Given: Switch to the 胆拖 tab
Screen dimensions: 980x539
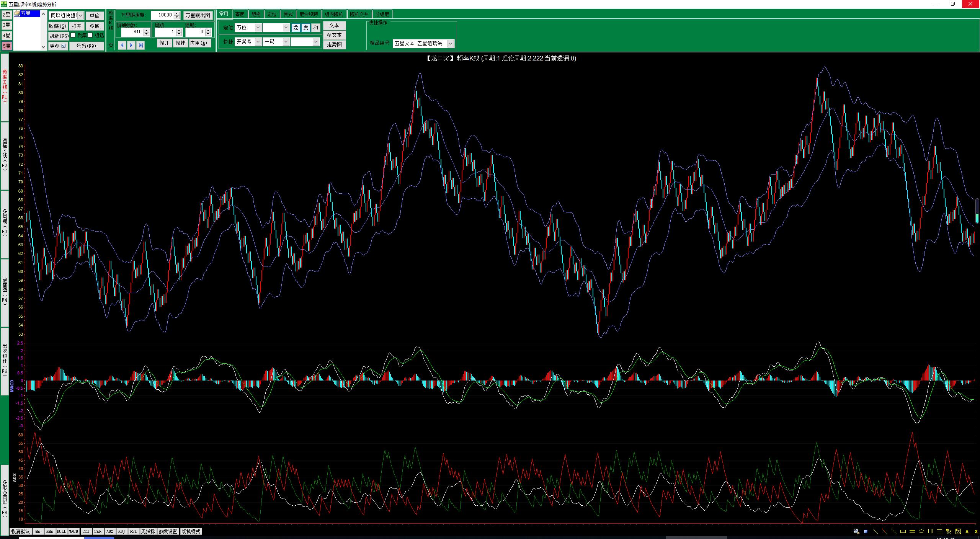Looking at the screenshot, I should click(256, 14).
